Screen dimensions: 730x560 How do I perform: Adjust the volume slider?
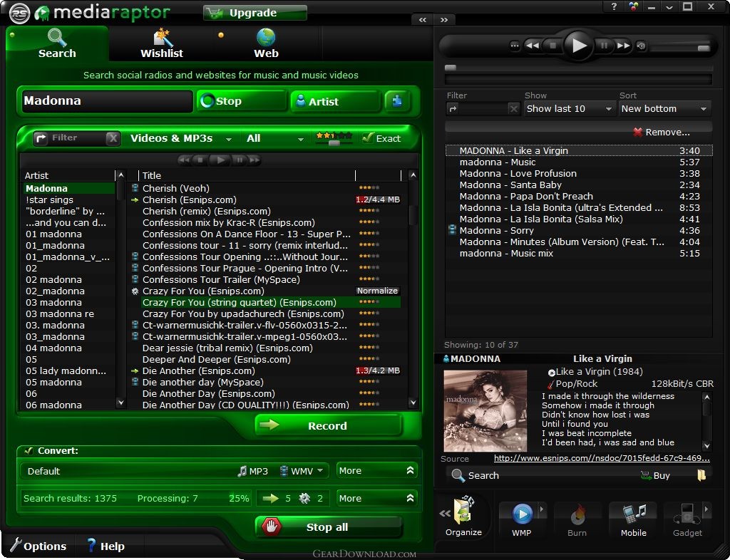click(704, 48)
